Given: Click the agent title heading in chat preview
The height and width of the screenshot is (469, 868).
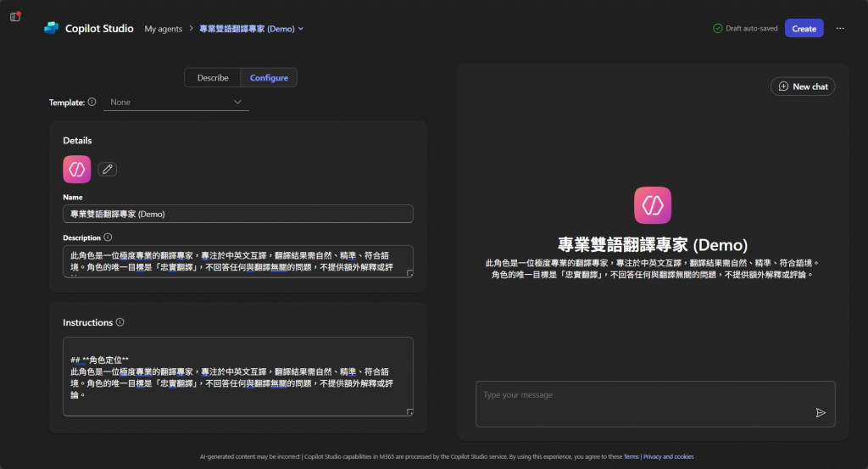Looking at the screenshot, I should [x=653, y=245].
